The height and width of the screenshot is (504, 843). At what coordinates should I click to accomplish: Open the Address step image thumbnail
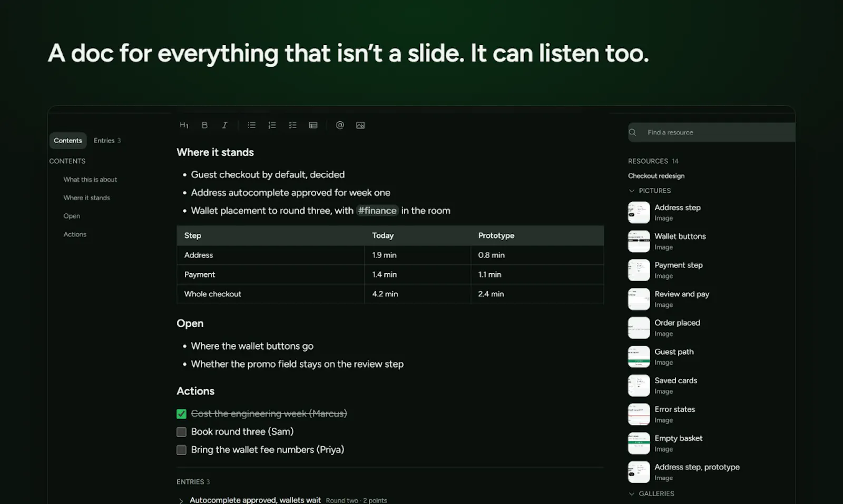click(639, 213)
